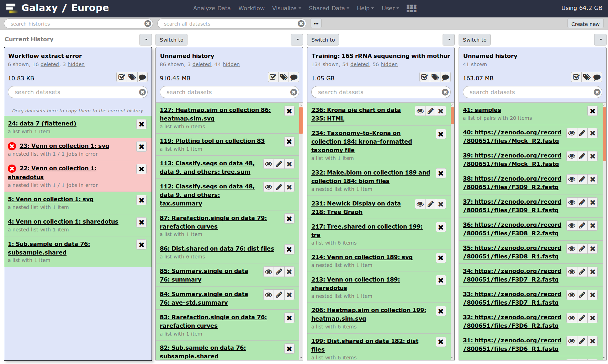Toggle dataset selection in the 163.07 MB history

[x=576, y=77]
